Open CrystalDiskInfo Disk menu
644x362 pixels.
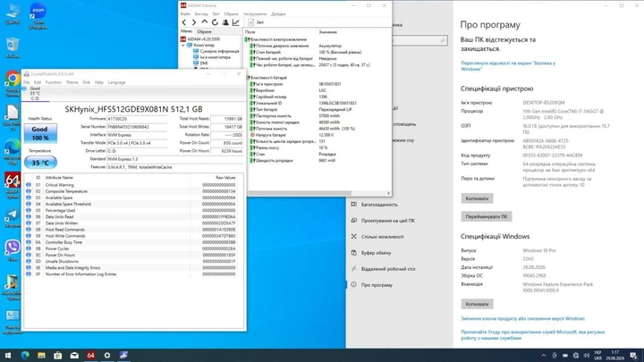click(x=86, y=82)
